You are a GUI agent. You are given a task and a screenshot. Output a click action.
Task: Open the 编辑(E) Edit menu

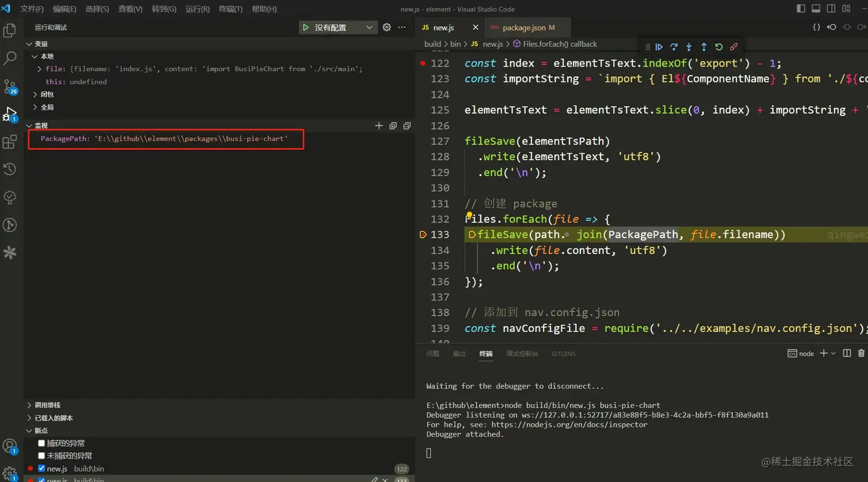pyautogui.click(x=64, y=9)
